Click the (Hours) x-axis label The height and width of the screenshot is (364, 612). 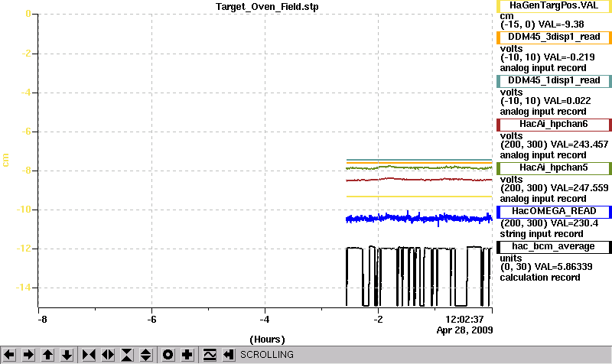[x=267, y=340]
